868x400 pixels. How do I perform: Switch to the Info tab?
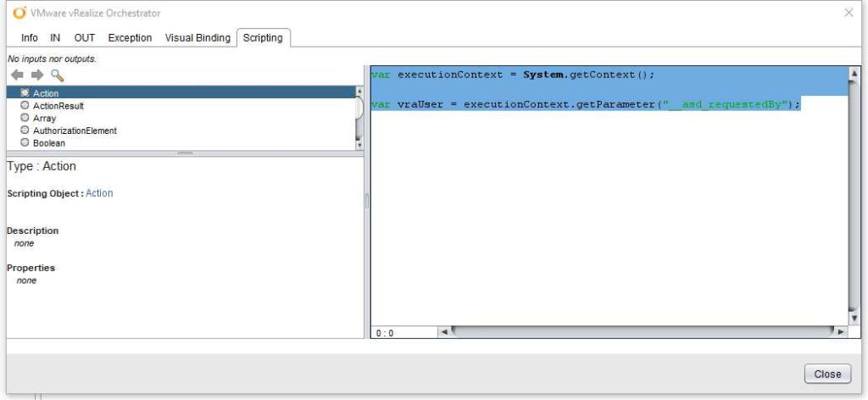click(30, 37)
